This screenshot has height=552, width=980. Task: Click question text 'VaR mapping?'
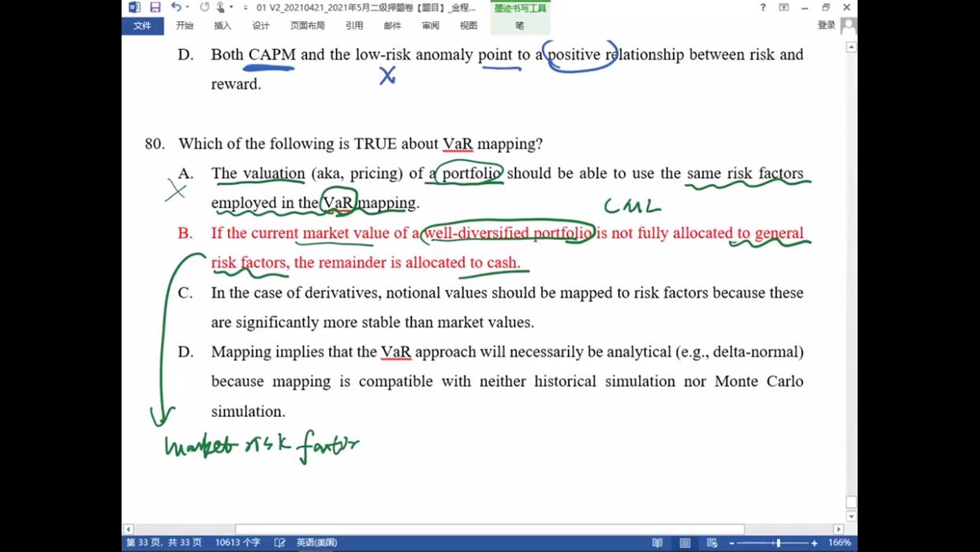click(492, 144)
